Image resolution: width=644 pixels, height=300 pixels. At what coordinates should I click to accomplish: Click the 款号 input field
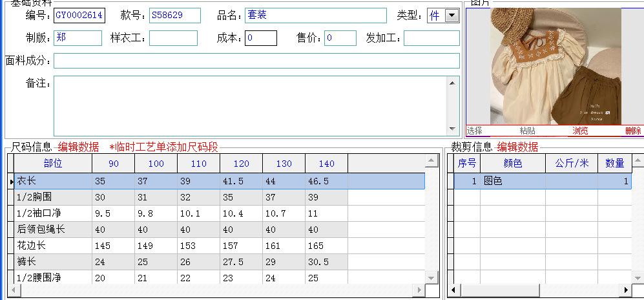coord(174,16)
